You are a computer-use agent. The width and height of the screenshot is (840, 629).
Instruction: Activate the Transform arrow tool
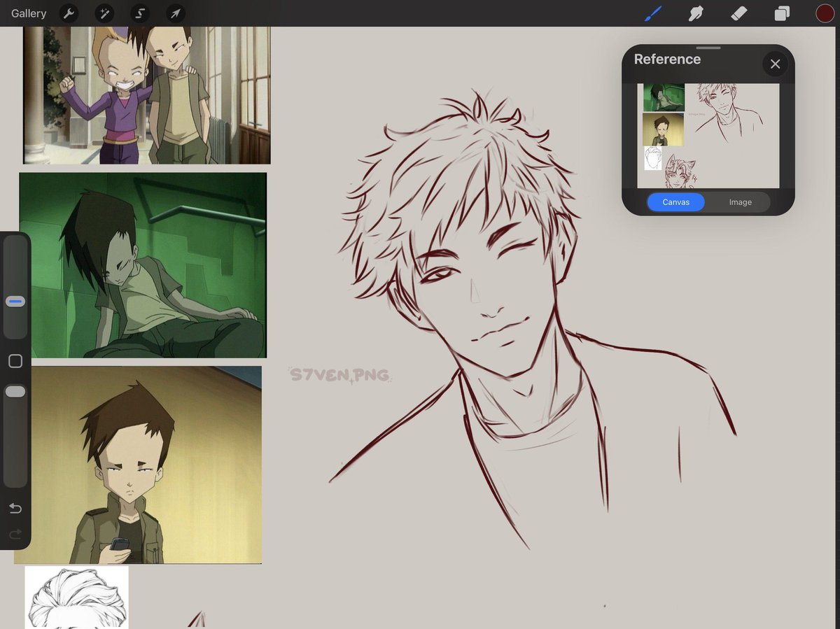pyautogui.click(x=175, y=13)
